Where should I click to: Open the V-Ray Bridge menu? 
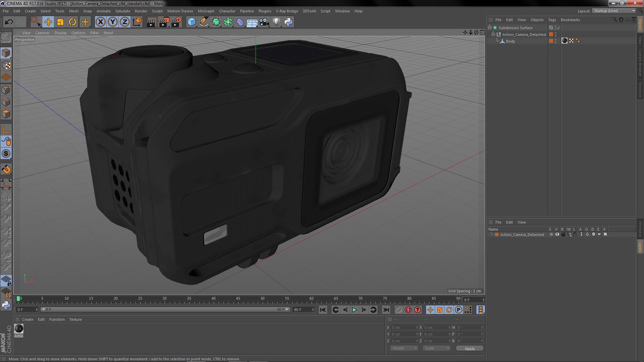[x=287, y=11]
